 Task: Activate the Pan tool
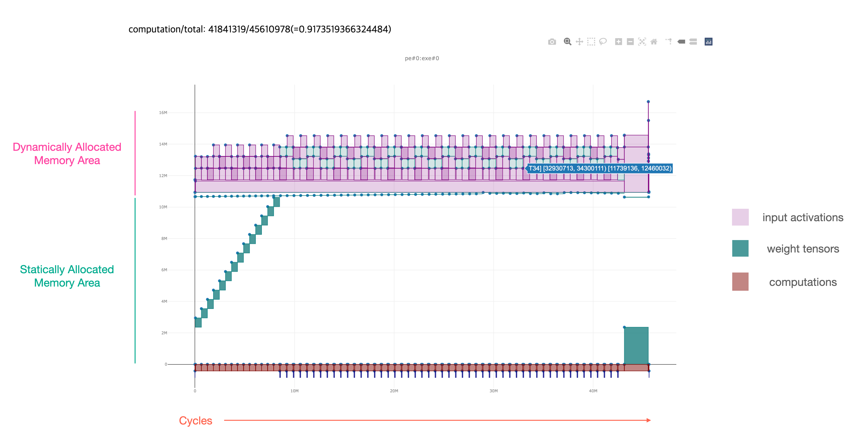click(579, 42)
